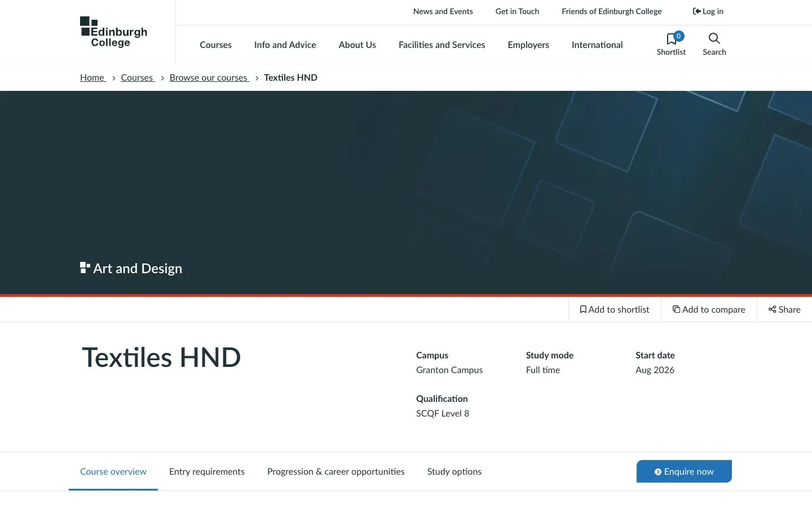Click the Enquire now button
The height and width of the screenshot is (508, 812).
point(684,471)
